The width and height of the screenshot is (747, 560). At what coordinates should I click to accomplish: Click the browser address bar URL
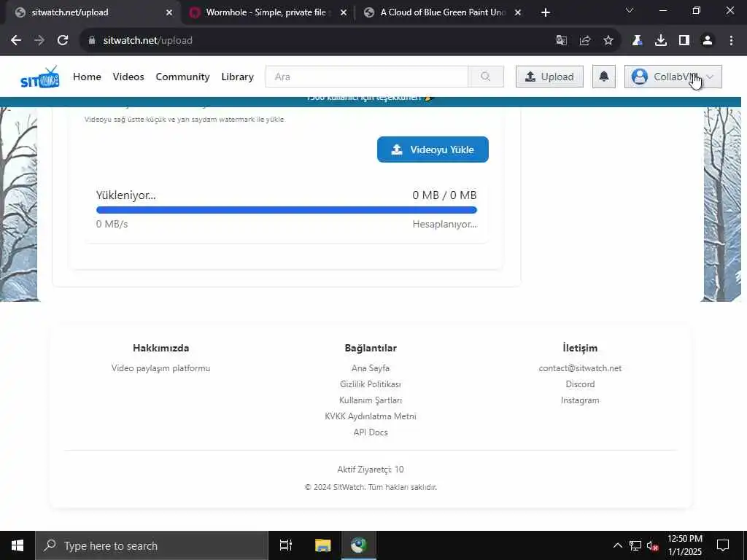[147, 41]
